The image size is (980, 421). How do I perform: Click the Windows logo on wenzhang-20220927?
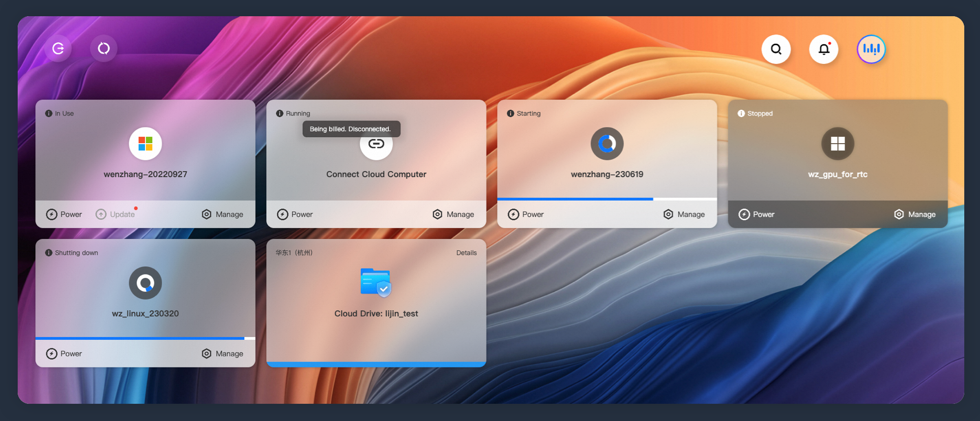click(145, 144)
